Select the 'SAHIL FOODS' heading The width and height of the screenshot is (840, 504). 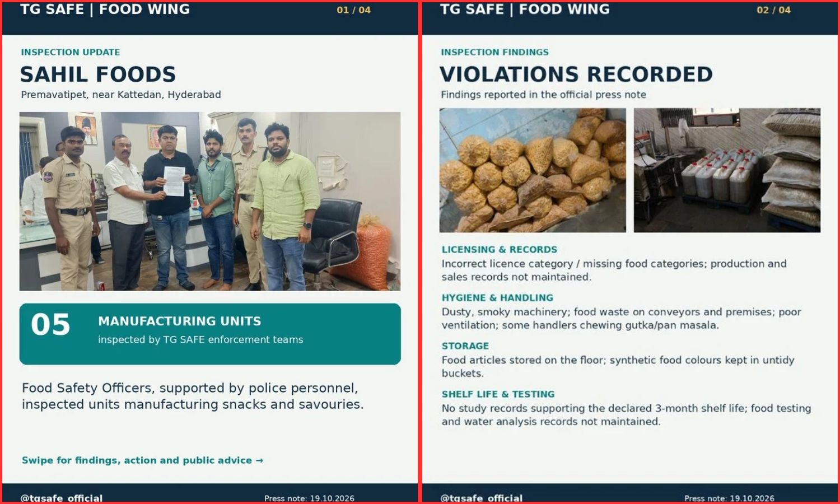98,74
